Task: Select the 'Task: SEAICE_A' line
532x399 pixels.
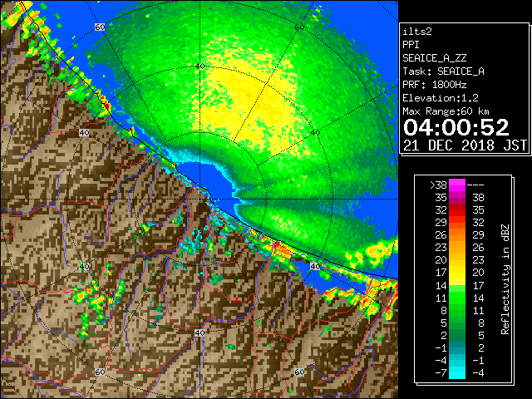Action: coord(443,71)
